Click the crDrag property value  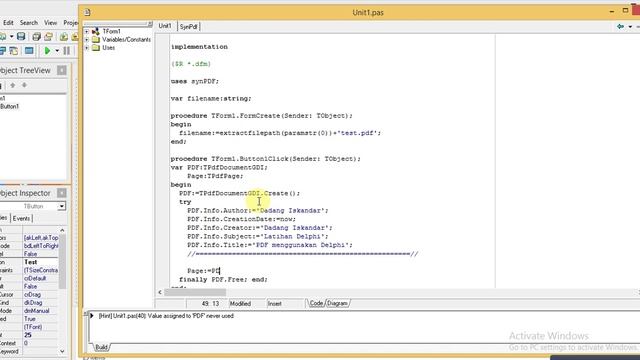click(40, 295)
